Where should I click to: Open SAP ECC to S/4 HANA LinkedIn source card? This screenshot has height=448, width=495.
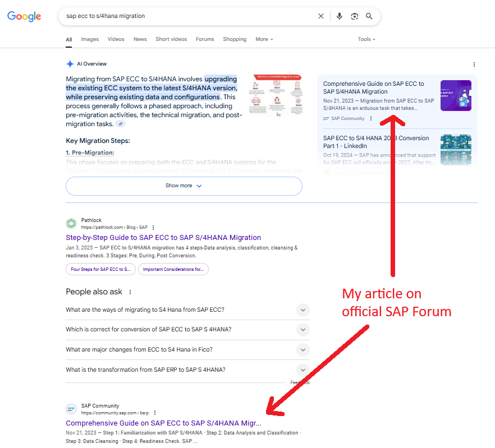pos(376,142)
